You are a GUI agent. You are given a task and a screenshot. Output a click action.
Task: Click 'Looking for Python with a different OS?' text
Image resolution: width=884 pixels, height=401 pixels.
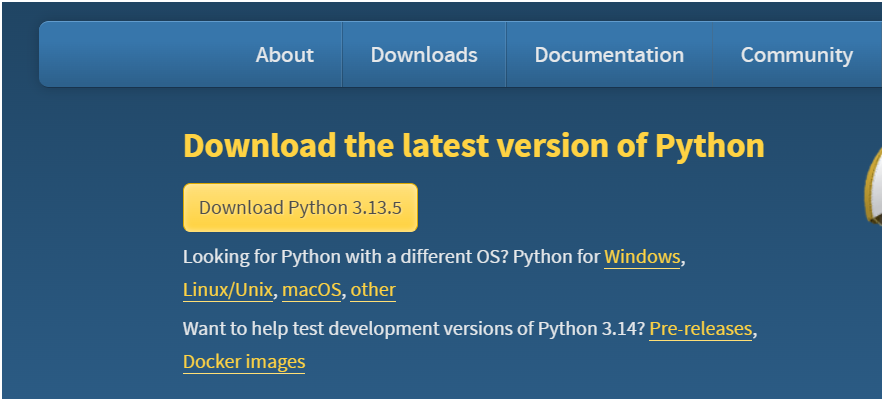coord(346,257)
